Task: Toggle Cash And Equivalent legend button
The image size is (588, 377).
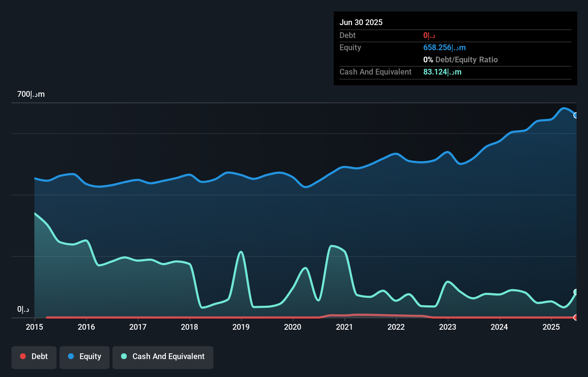Action: point(163,357)
